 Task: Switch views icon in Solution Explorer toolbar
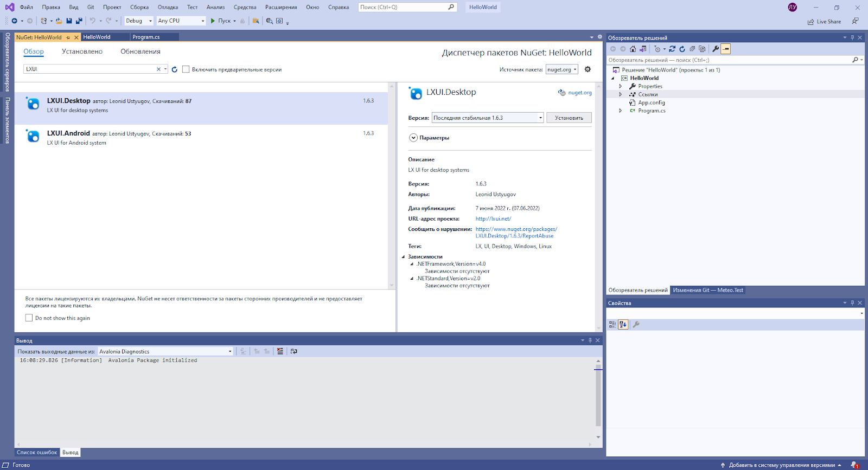(643, 49)
